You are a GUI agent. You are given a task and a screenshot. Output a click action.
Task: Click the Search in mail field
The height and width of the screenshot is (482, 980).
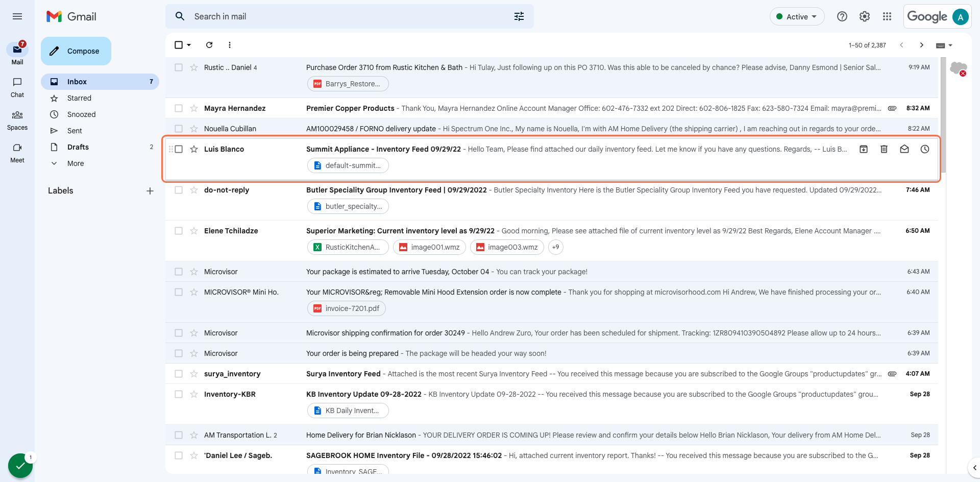tap(350, 16)
